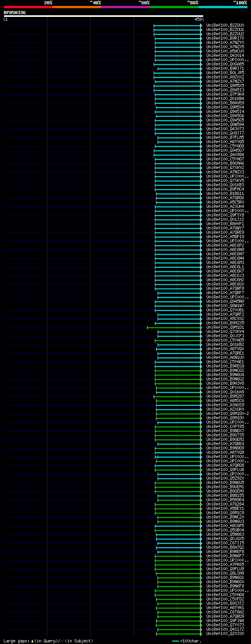Click the red 20% identity legend segment
This screenshot has height=644, width=251.
coord(28,7)
